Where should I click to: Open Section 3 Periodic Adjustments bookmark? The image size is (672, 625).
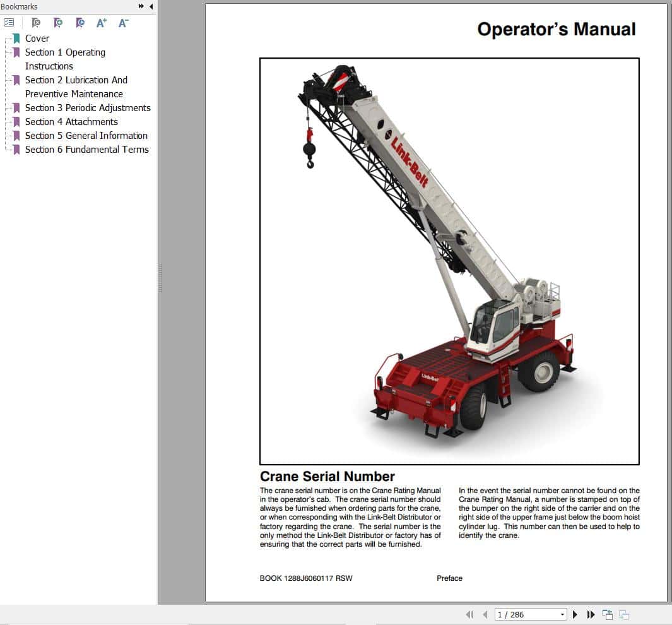(x=87, y=108)
